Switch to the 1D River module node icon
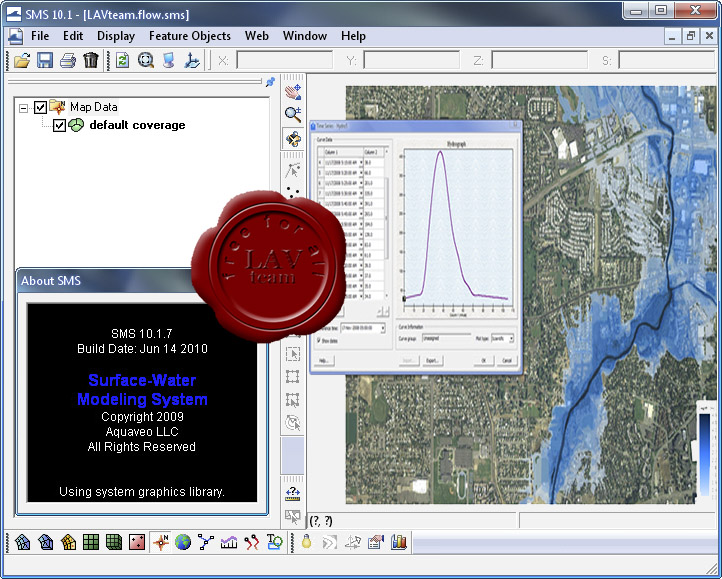 [206, 542]
